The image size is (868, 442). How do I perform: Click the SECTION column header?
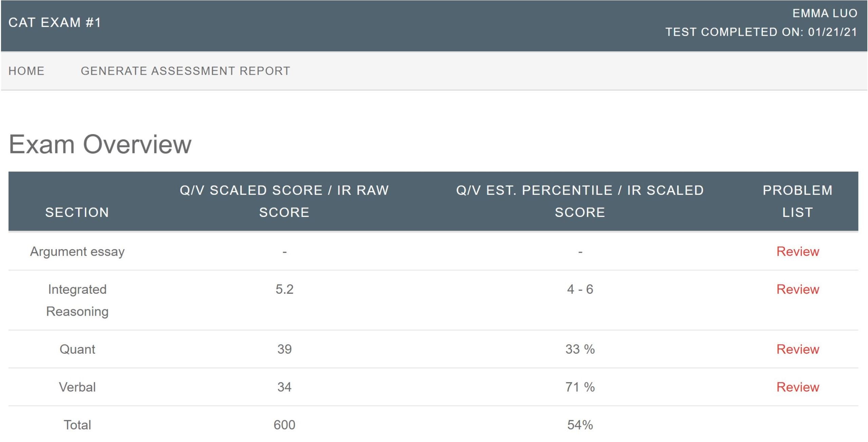[77, 213]
